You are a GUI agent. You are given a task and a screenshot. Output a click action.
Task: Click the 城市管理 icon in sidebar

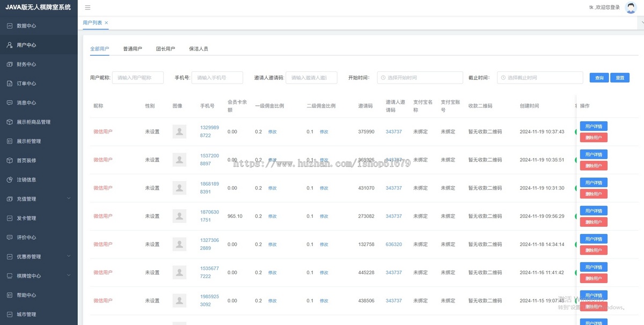click(10, 314)
